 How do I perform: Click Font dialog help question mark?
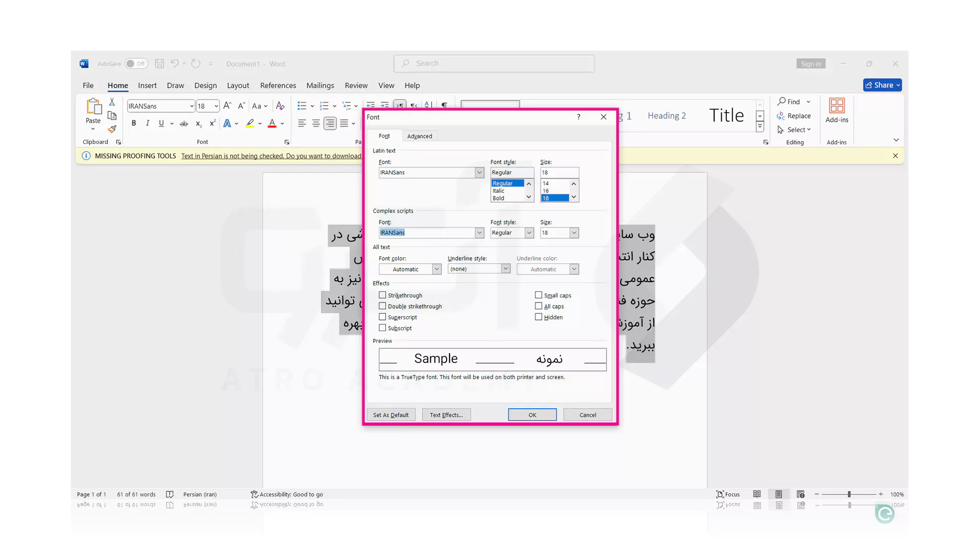point(578,117)
